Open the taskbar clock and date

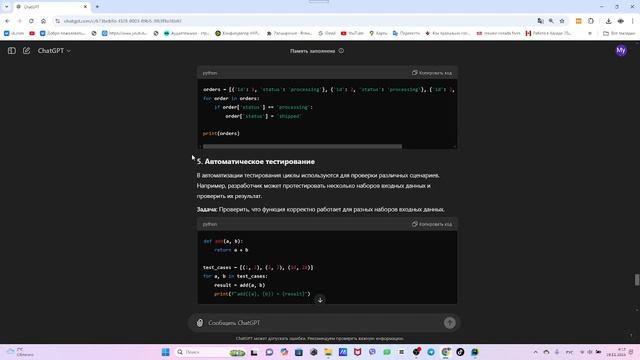pyautogui.click(x=616, y=352)
